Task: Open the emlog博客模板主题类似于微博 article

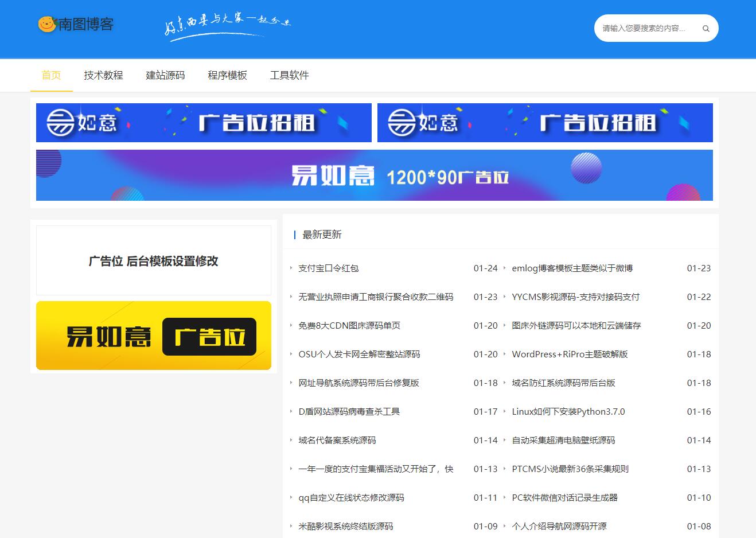Action: click(x=572, y=268)
